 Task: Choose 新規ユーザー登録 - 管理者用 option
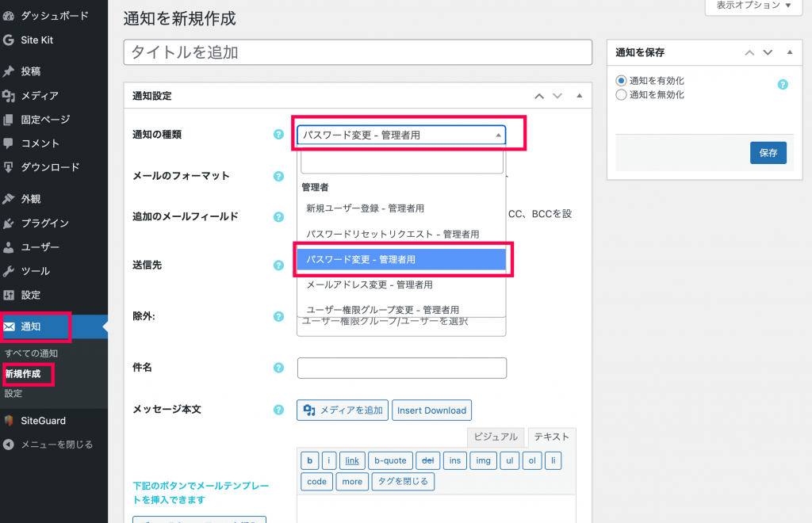(401, 208)
